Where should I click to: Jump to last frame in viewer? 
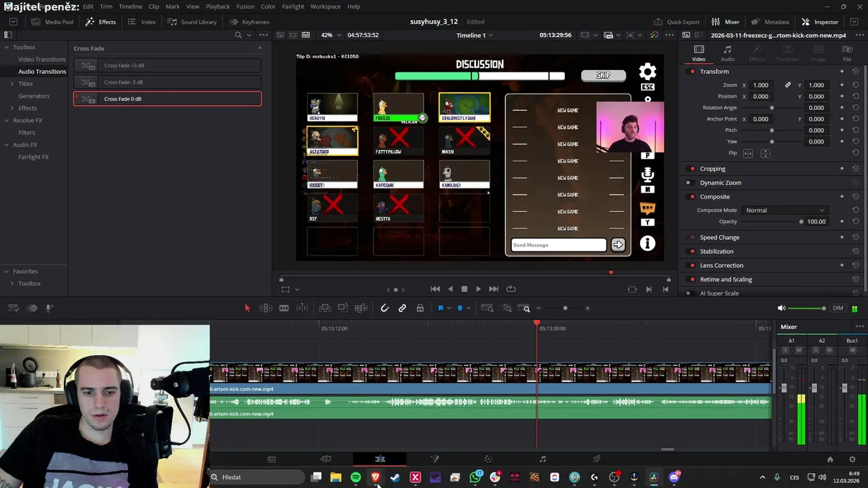coord(493,289)
